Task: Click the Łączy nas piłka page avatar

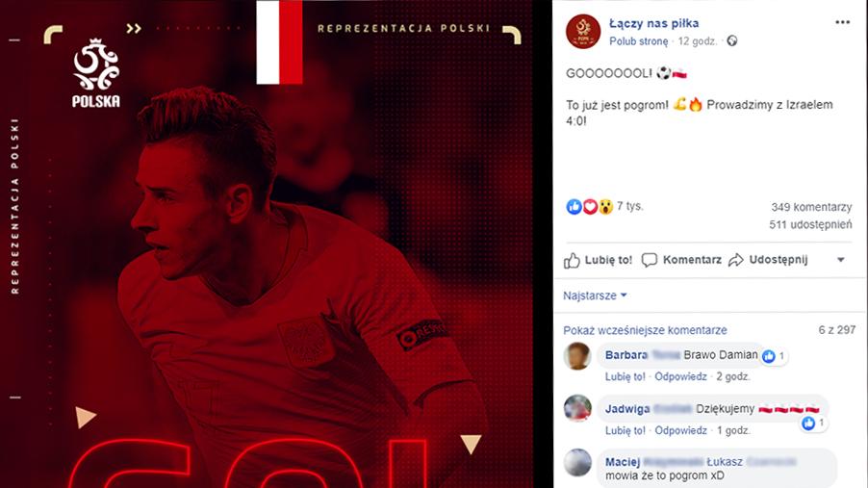Action: 583,32
